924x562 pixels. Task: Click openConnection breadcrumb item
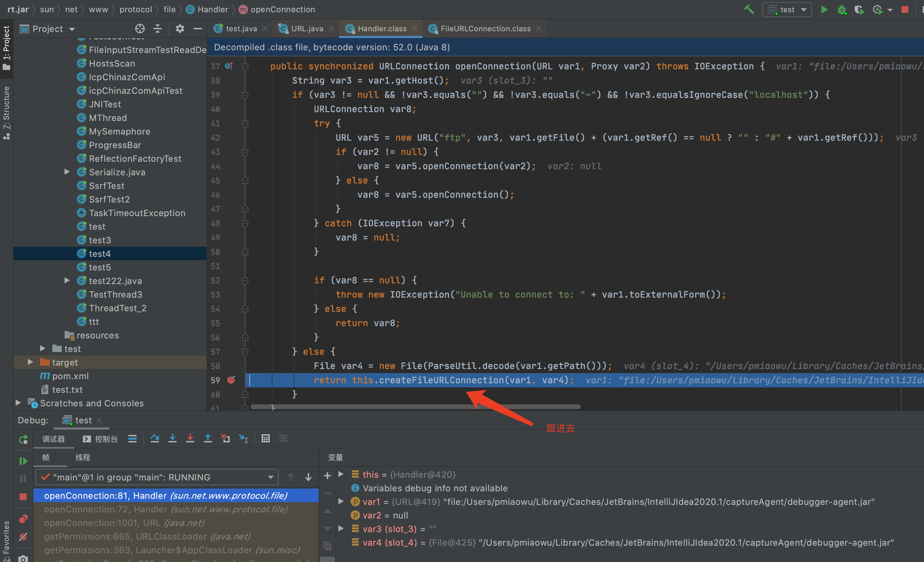click(277, 10)
